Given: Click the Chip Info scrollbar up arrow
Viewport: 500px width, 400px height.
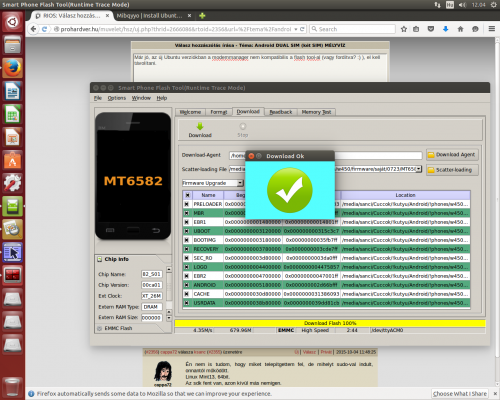Looking at the screenshot, I should click(169, 269).
